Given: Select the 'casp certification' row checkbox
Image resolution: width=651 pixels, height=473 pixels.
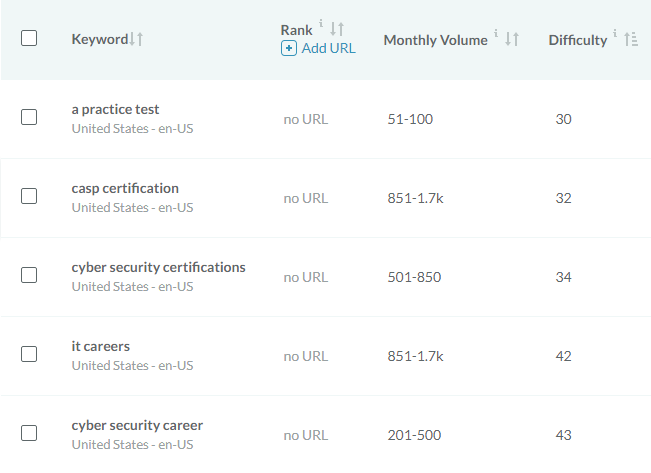Looking at the screenshot, I should pos(29,196).
